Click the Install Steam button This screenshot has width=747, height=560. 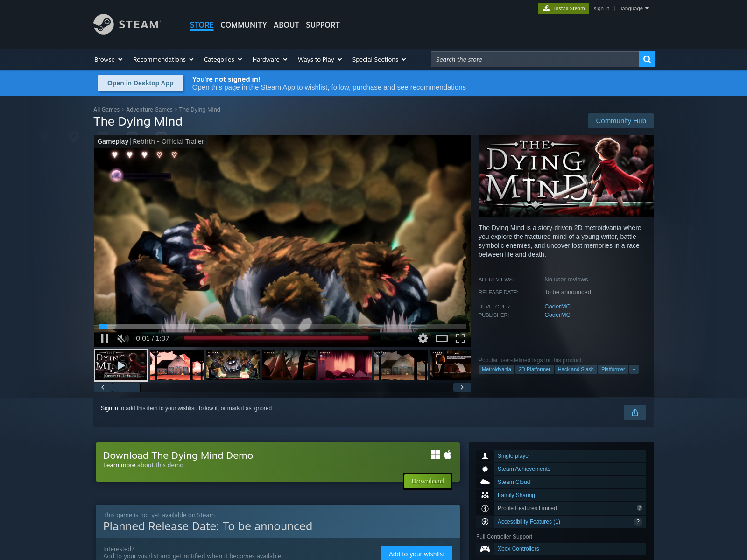(x=564, y=8)
